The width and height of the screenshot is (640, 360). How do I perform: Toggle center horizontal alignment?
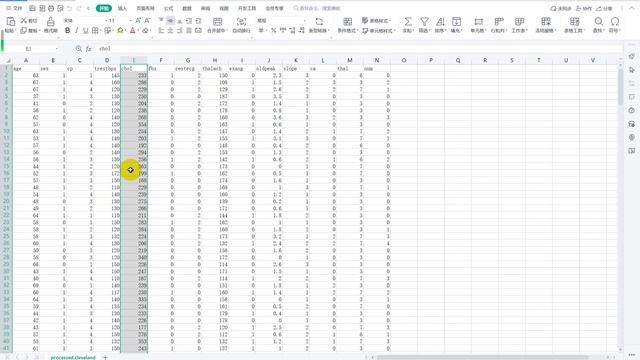click(170, 31)
